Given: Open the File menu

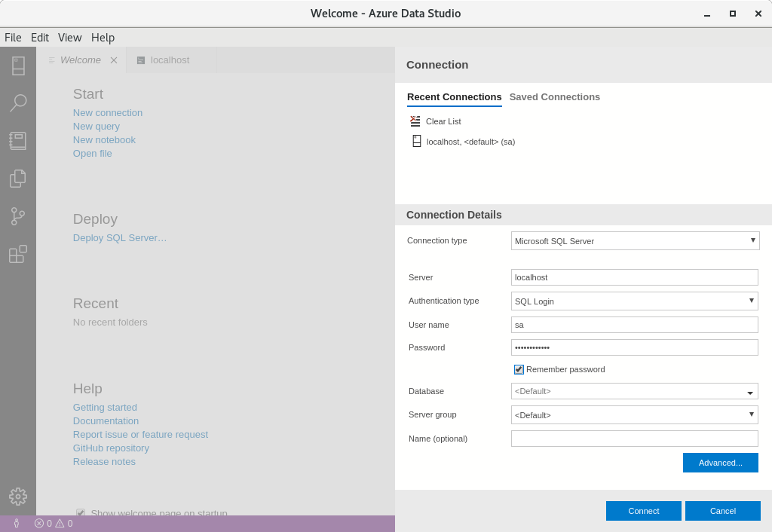Looking at the screenshot, I should (13, 38).
